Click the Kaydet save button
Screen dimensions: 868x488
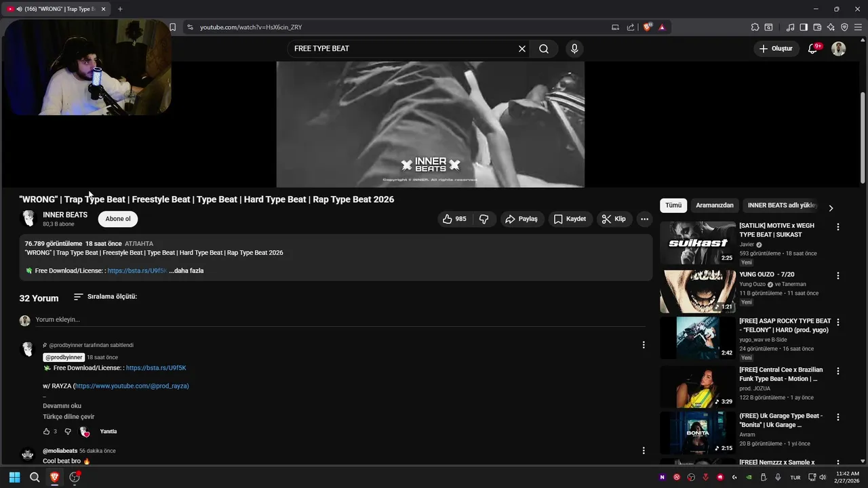coord(570,219)
